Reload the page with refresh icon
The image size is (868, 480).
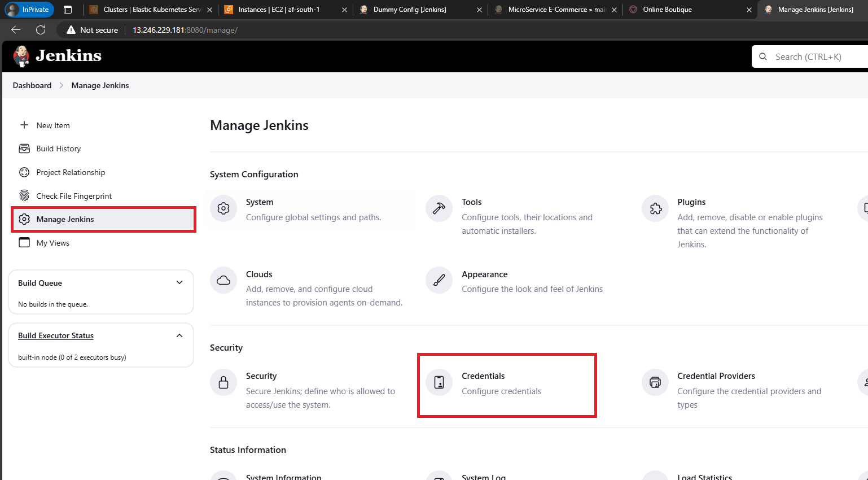coord(41,30)
